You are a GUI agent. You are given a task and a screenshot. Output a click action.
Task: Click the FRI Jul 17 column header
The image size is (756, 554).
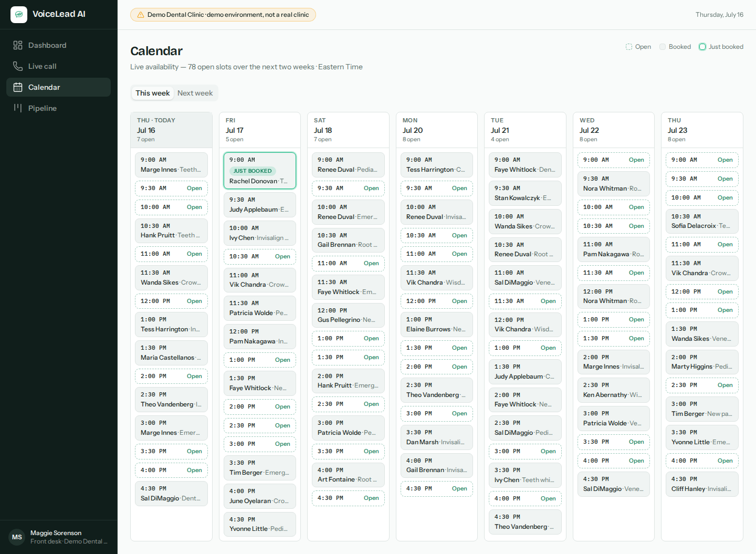(x=260, y=130)
